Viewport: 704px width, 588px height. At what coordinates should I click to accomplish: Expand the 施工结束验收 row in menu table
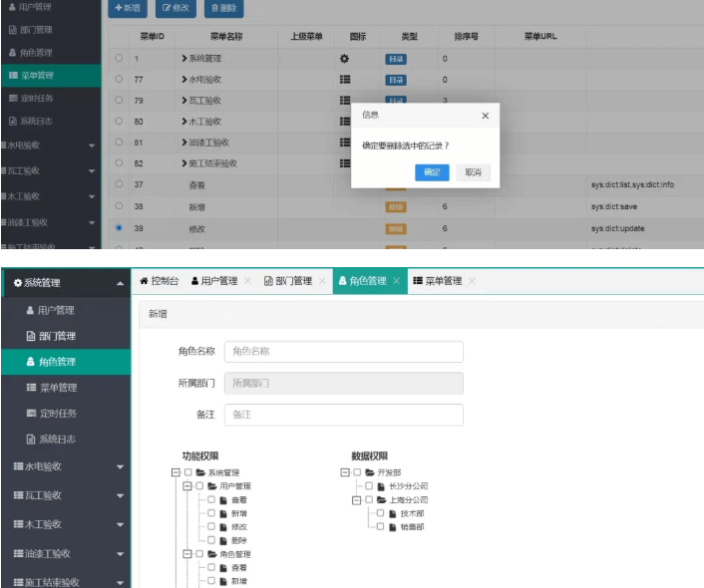184,163
